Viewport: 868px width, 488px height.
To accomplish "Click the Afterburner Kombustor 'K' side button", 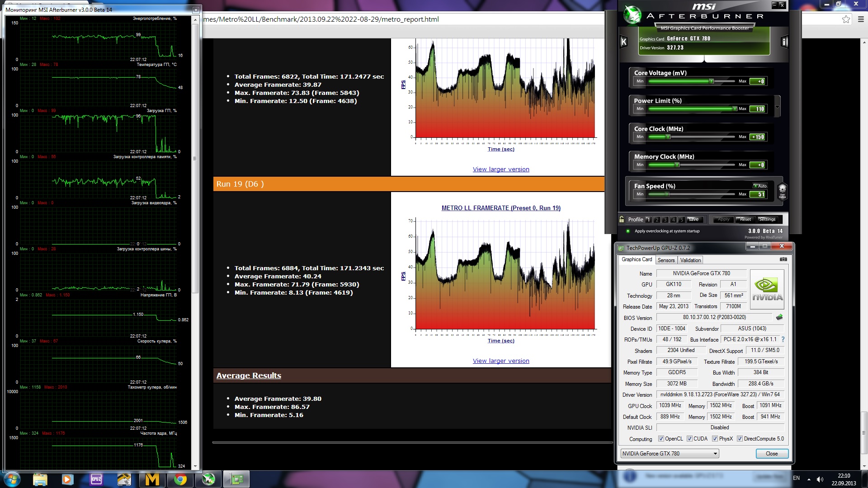I will [x=624, y=42].
